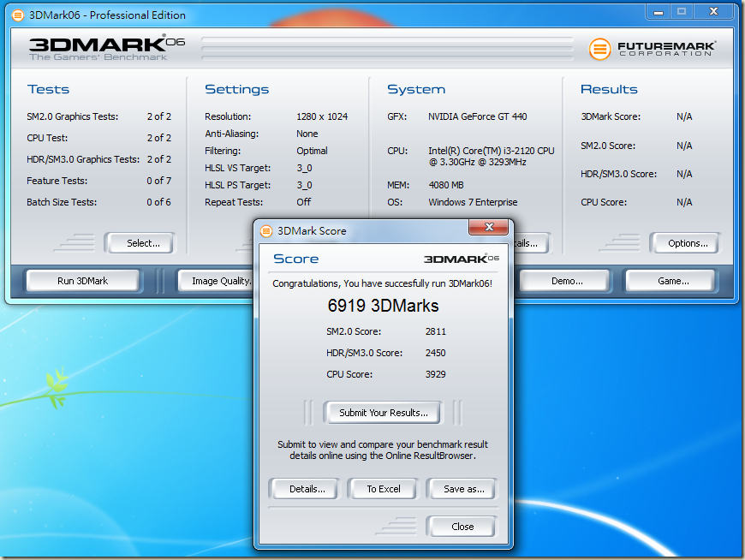The image size is (745, 560).
Task: Click the HDR/SM3.0 Score value 2450
Action: 436,353
